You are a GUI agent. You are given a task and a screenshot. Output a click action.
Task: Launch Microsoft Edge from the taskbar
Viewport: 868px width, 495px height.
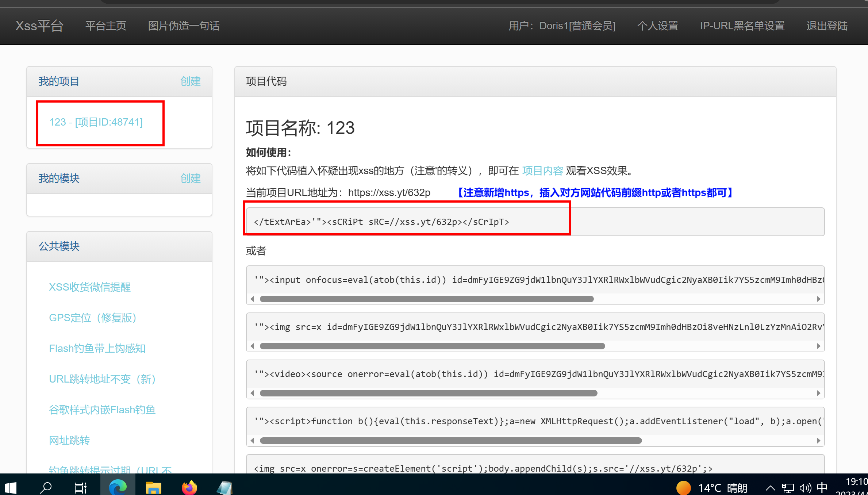pos(118,487)
